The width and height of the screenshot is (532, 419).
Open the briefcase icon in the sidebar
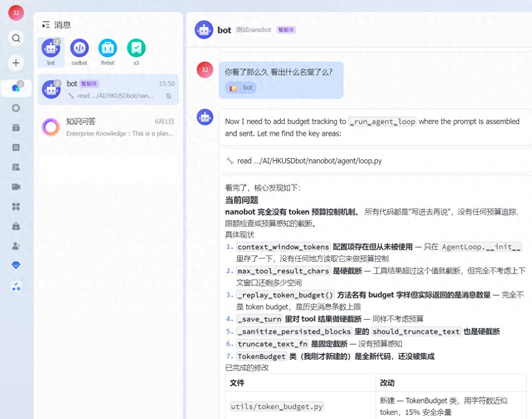click(16, 226)
